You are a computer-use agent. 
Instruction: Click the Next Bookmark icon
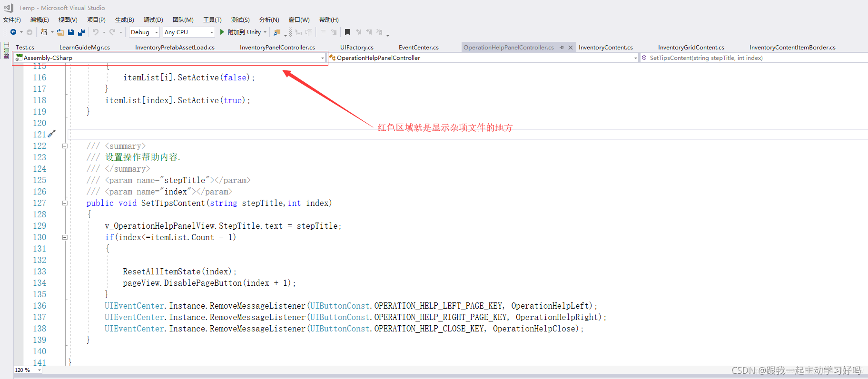click(x=369, y=32)
